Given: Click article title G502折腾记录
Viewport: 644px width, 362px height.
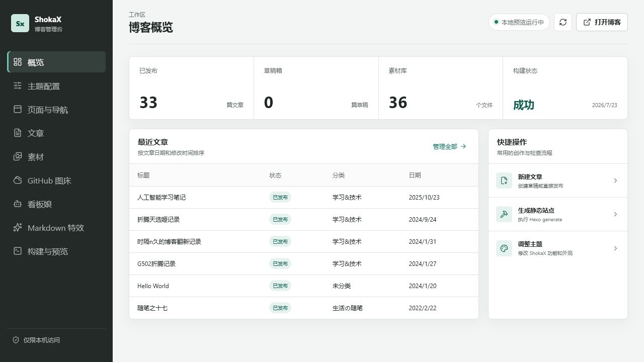Looking at the screenshot, I should pyautogui.click(x=156, y=263).
